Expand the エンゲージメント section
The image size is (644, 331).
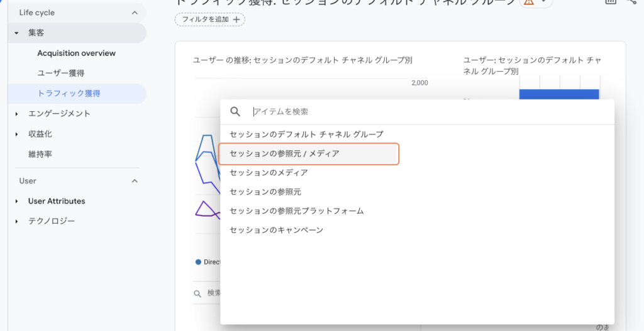(x=17, y=114)
